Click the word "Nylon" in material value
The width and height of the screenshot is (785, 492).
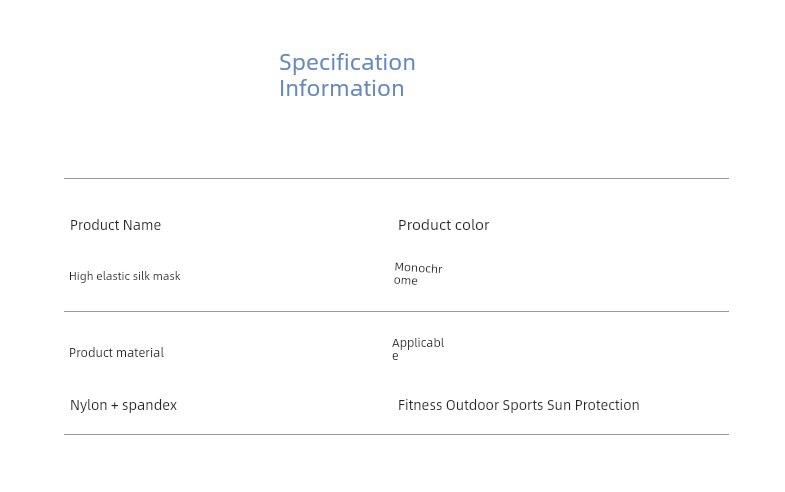point(88,405)
